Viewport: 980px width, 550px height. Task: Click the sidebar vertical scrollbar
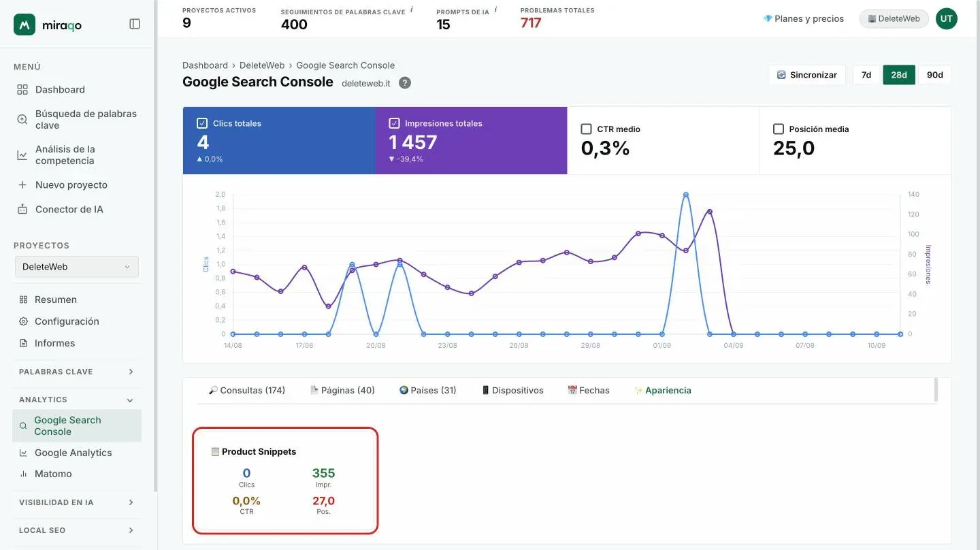click(x=155, y=245)
